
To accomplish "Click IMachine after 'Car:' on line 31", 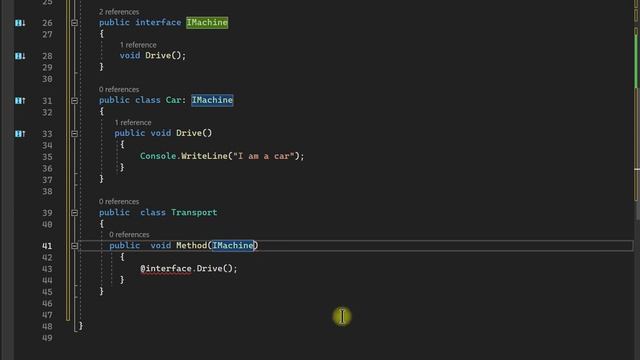I will (212, 100).
